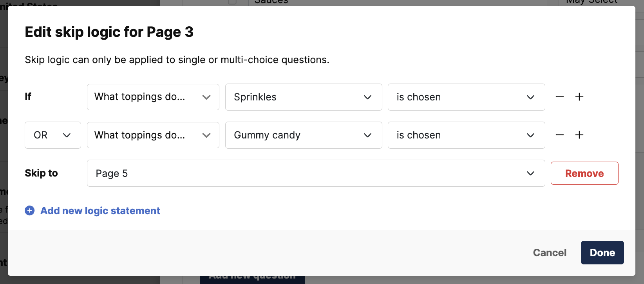Open the Gummy candy answer dropdown

coord(304,135)
